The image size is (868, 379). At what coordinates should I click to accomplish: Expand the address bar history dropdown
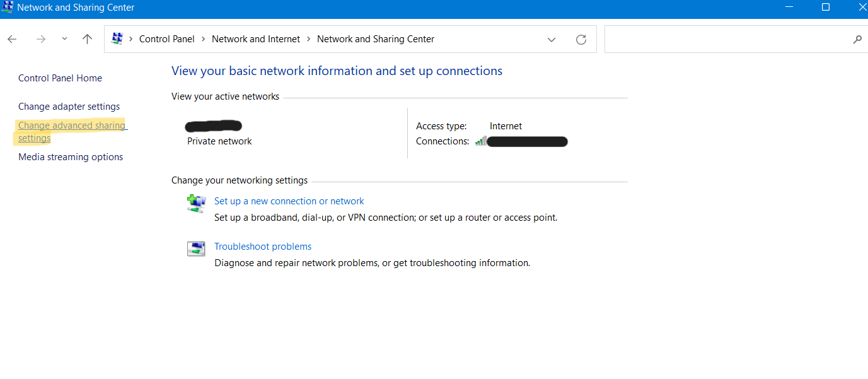pyautogui.click(x=552, y=39)
